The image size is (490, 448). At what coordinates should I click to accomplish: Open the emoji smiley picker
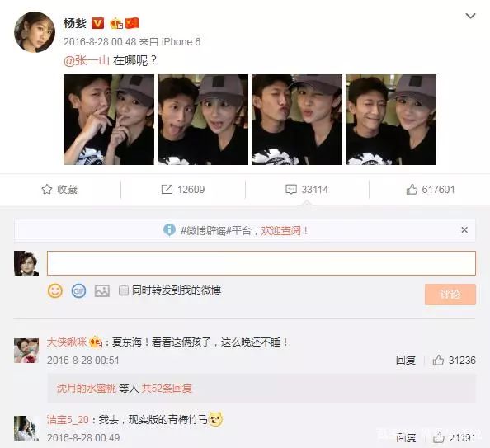(x=55, y=290)
